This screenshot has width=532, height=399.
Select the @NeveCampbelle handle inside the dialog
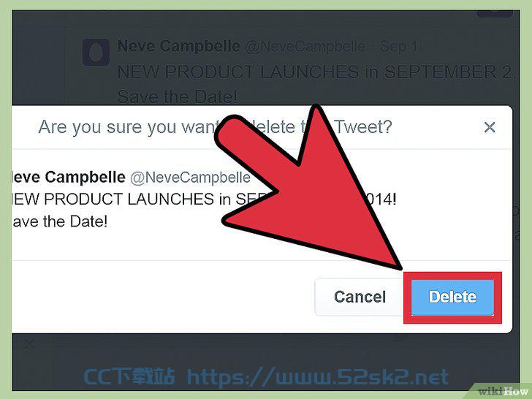(190, 178)
